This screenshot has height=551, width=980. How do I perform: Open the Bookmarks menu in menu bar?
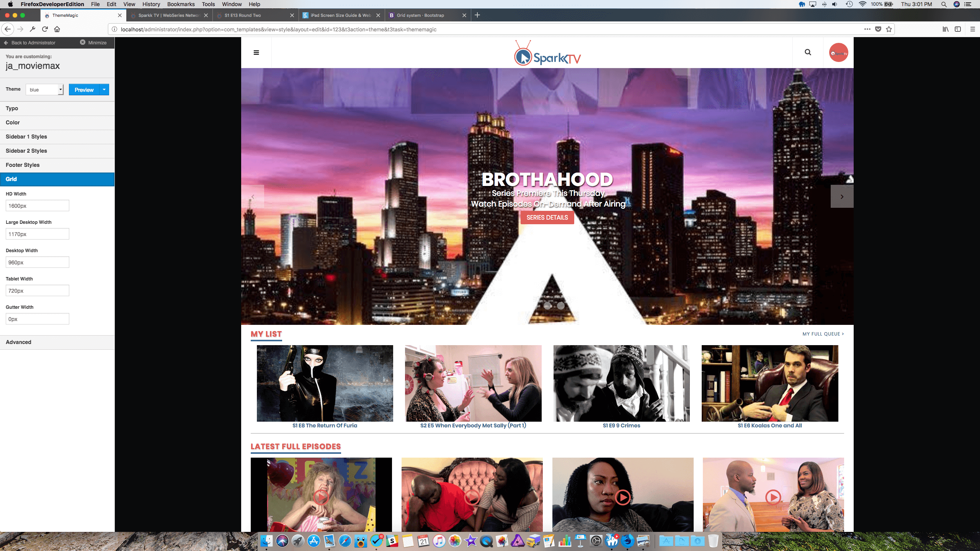(x=181, y=4)
